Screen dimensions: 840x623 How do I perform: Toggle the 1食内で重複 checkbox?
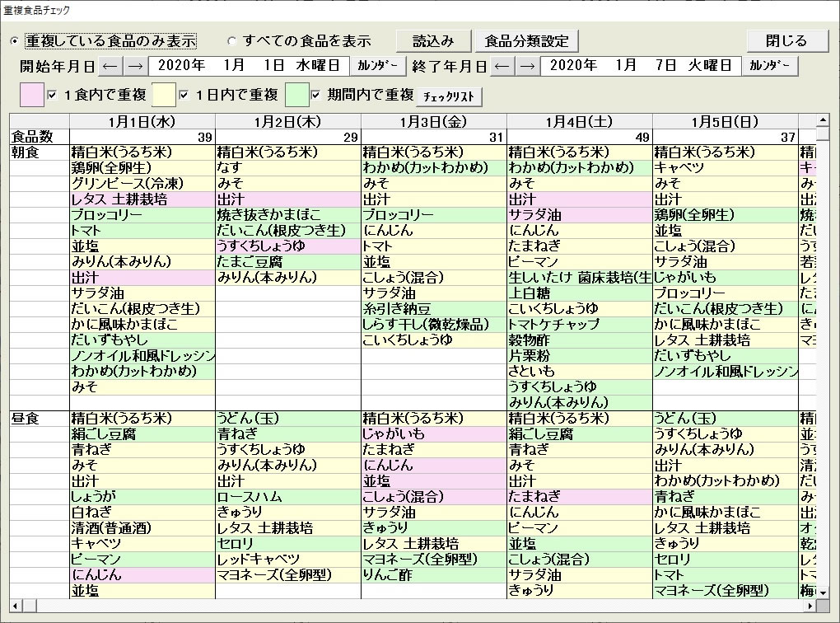point(52,96)
